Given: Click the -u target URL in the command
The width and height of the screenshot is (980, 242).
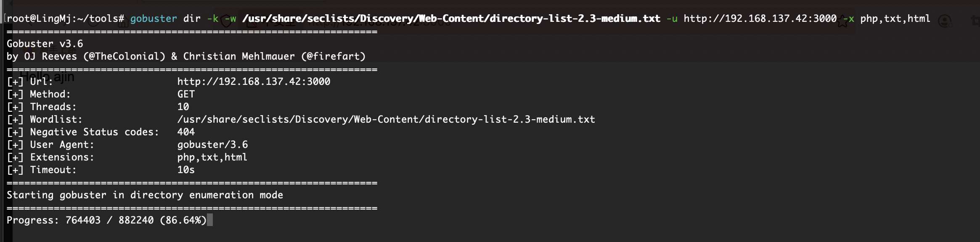Looking at the screenshot, I should [x=760, y=19].
